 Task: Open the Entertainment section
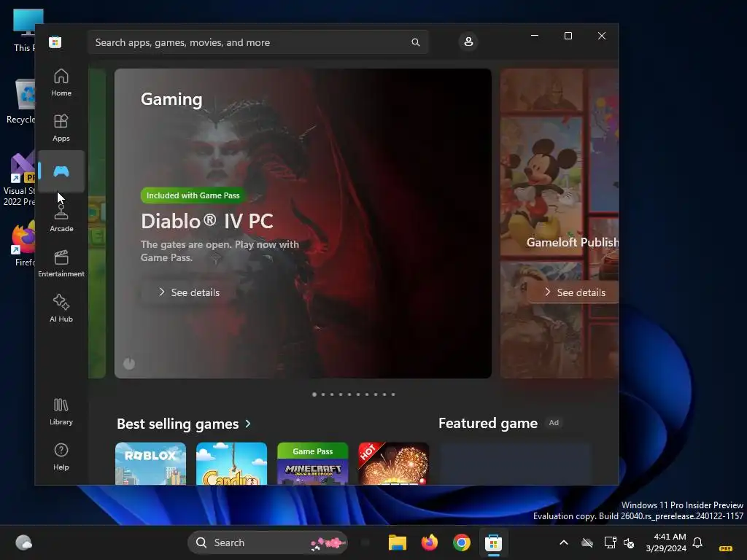tap(61, 263)
